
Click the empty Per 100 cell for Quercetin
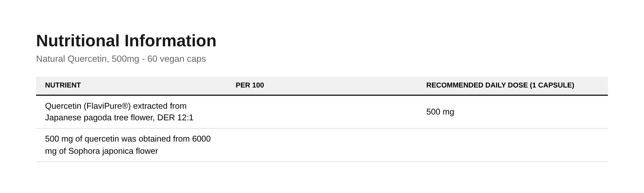click(322, 112)
